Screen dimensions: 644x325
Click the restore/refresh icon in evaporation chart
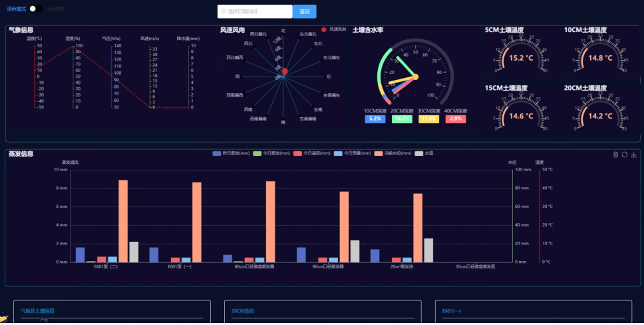[625, 155]
